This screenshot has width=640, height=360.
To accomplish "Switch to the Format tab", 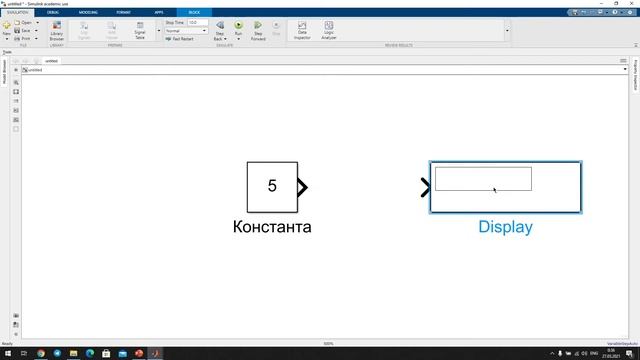I will point(123,13).
